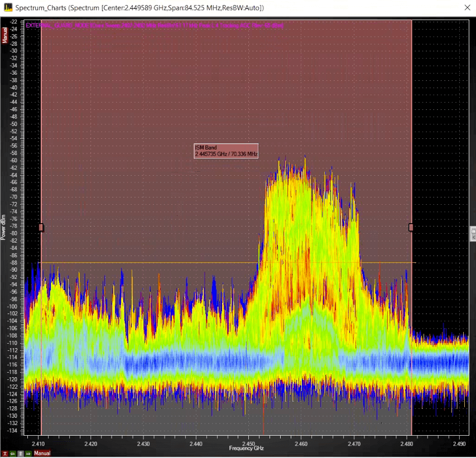The height and width of the screenshot is (458, 476).
Task: Click the 'Frequency GHz' axis title
Action: coord(246,449)
